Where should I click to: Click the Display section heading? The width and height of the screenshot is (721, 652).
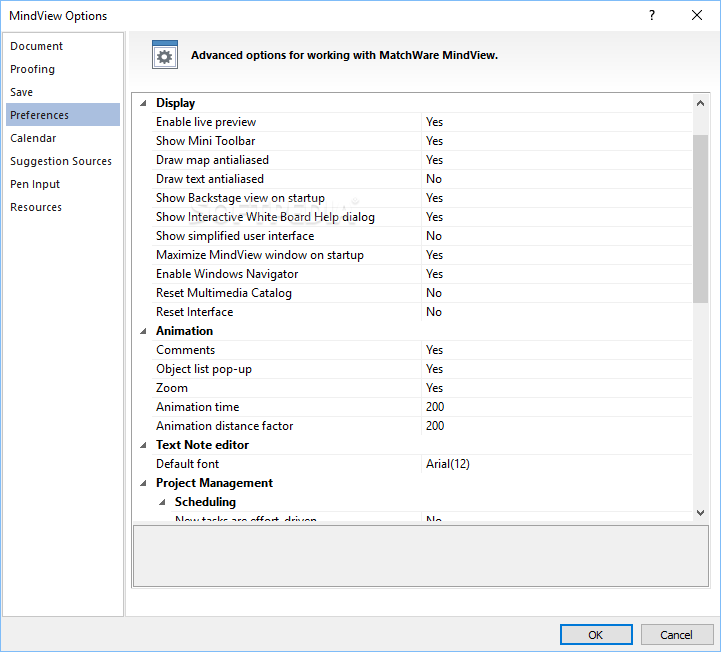(176, 103)
